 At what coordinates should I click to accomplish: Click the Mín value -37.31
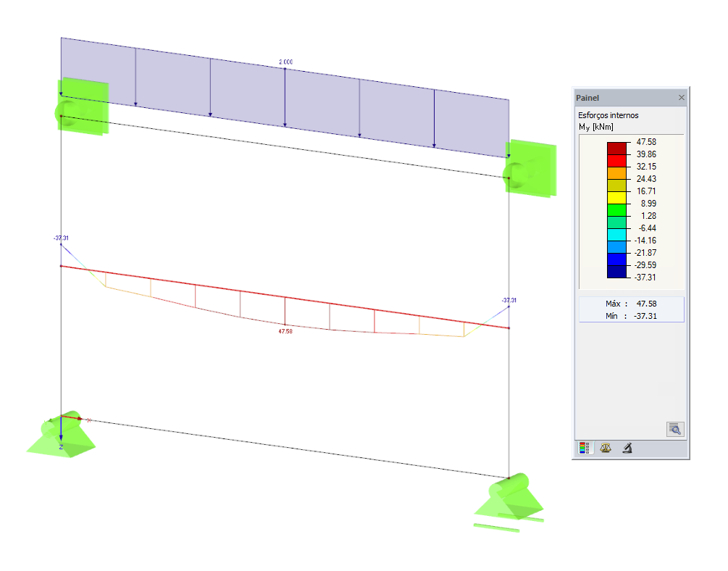pos(645,316)
